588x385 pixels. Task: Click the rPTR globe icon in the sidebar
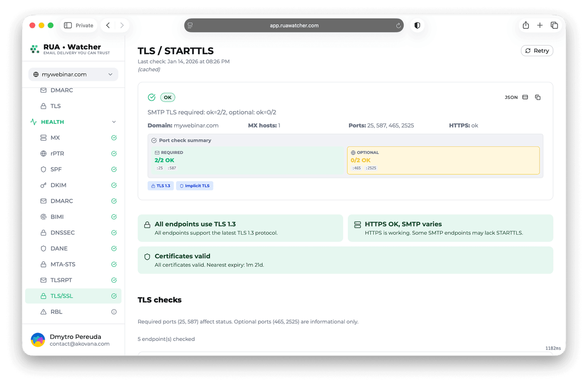(43, 153)
